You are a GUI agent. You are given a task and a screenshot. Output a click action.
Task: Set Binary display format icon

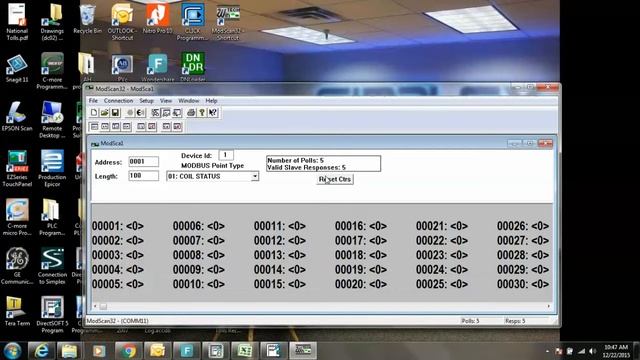point(94,127)
